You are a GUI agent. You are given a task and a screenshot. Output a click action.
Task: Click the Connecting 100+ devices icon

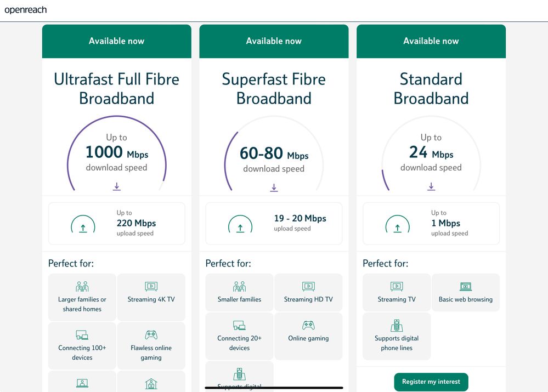[82, 335]
